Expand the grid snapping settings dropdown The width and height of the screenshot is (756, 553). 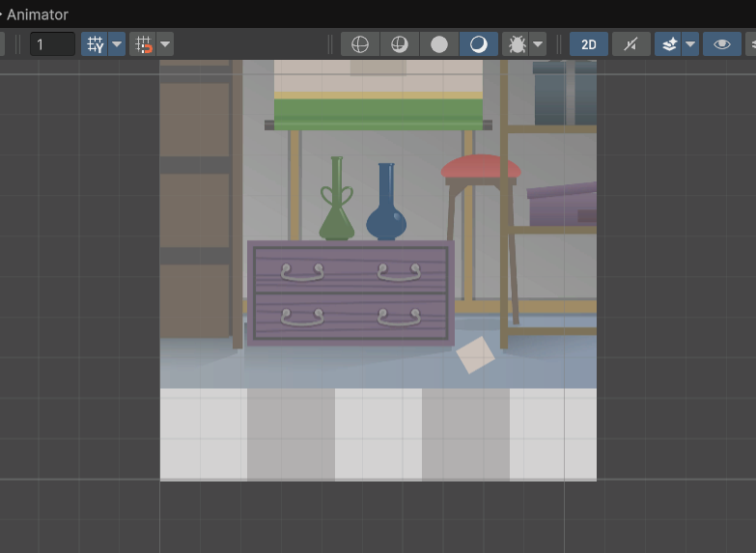coord(165,44)
